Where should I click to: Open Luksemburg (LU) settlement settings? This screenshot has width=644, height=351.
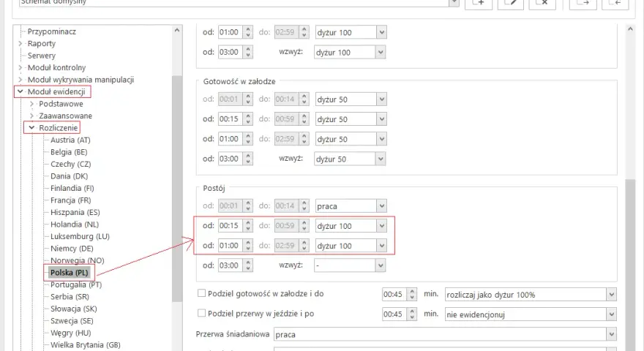[80, 236]
